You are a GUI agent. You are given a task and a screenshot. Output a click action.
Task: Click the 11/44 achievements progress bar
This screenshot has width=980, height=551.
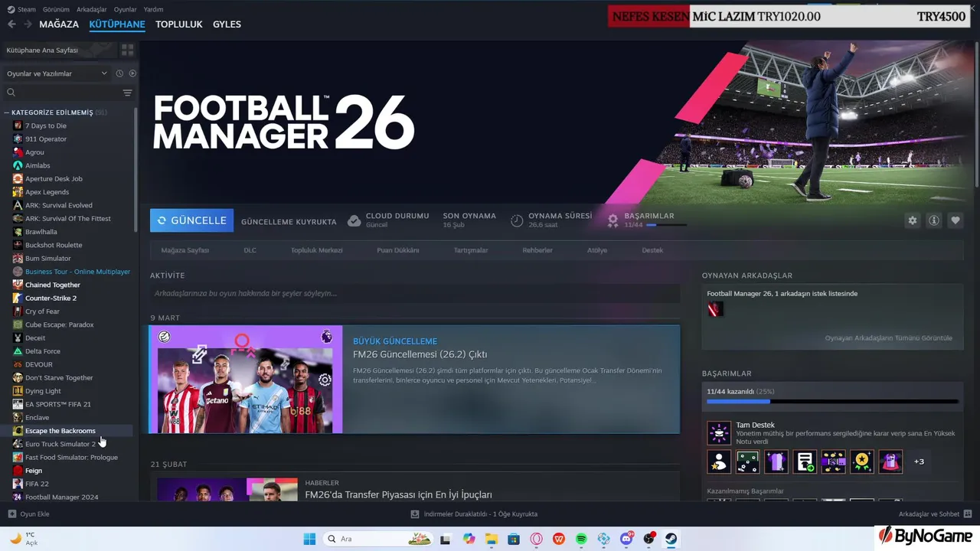(832, 401)
